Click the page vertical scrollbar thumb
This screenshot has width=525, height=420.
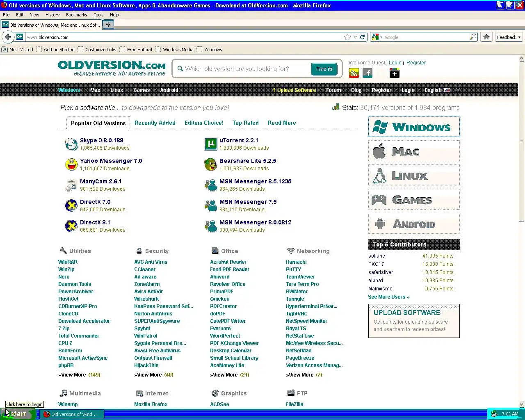[522, 142]
